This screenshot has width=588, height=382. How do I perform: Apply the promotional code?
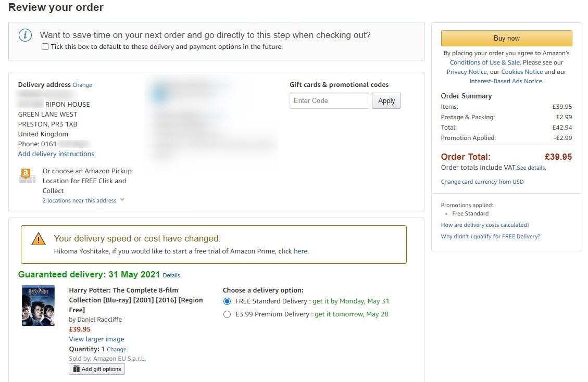pyautogui.click(x=386, y=101)
